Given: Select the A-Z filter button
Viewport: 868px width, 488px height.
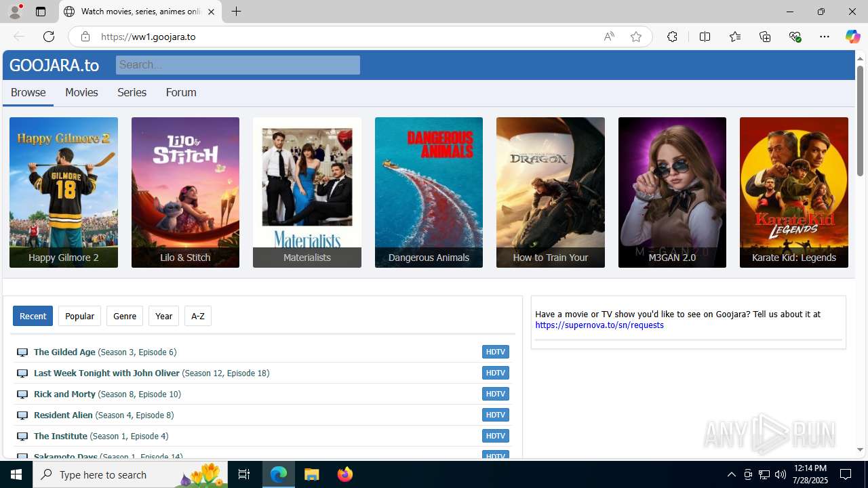Looking at the screenshot, I should [198, 316].
